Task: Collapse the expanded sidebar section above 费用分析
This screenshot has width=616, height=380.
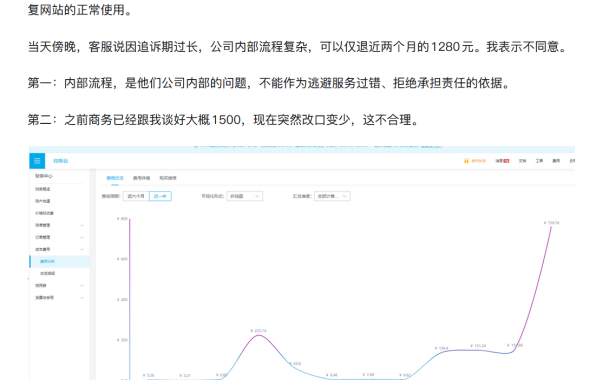Action: click(82, 250)
